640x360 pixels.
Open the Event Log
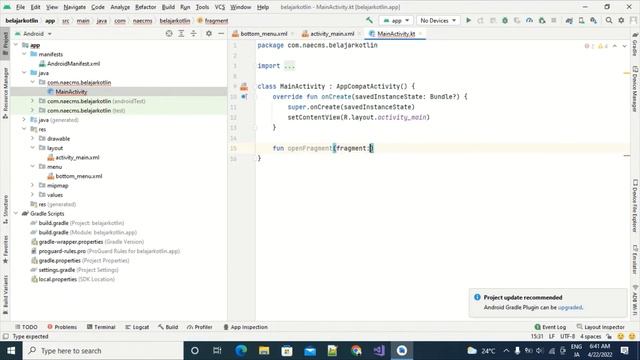(x=550, y=327)
